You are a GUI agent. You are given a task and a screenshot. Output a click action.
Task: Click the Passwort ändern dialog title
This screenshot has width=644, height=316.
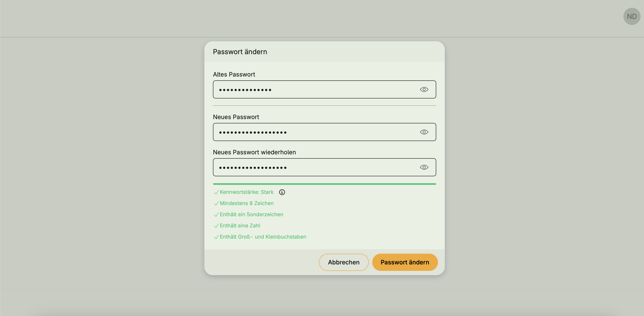coord(240,52)
